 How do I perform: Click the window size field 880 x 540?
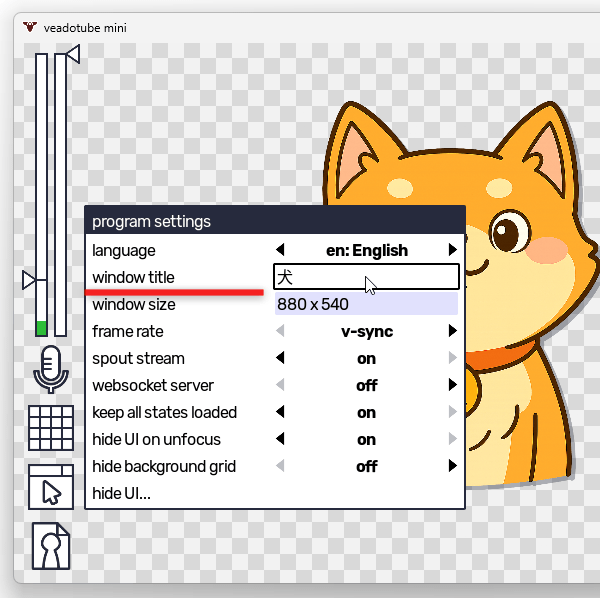(366, 304)
